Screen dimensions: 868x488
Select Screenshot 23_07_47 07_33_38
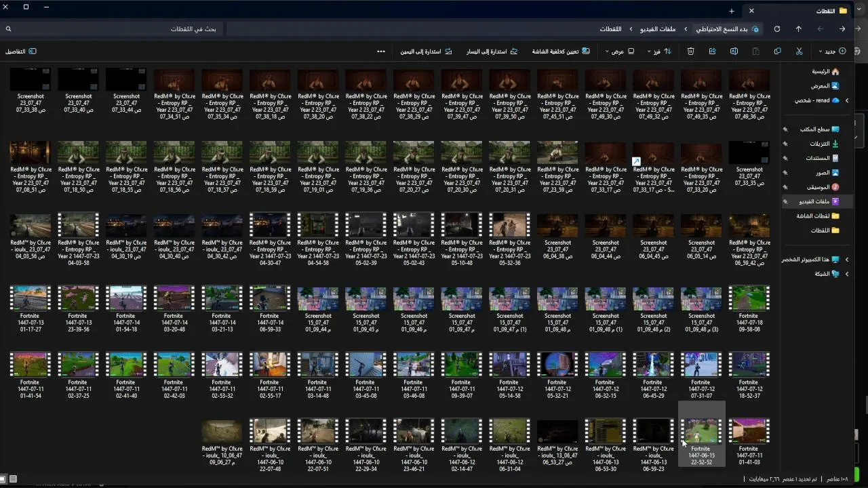tap(31, 94)
